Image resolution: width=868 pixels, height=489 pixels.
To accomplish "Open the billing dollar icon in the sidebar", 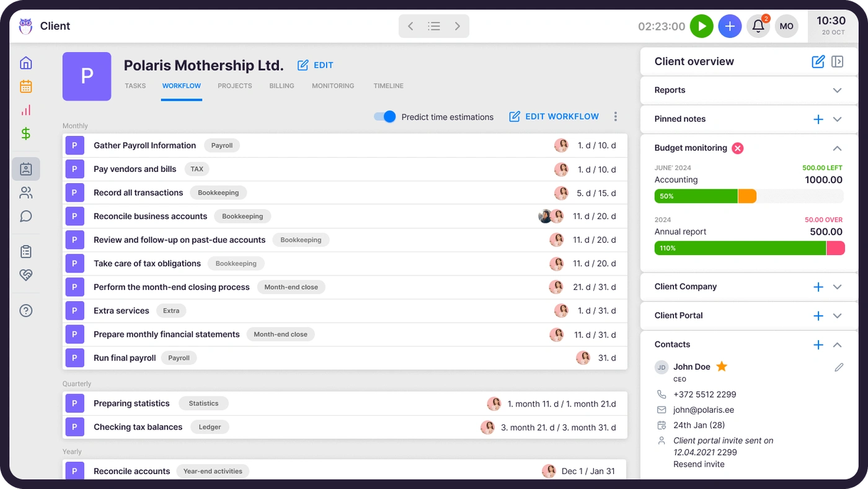I will (25, 133).
